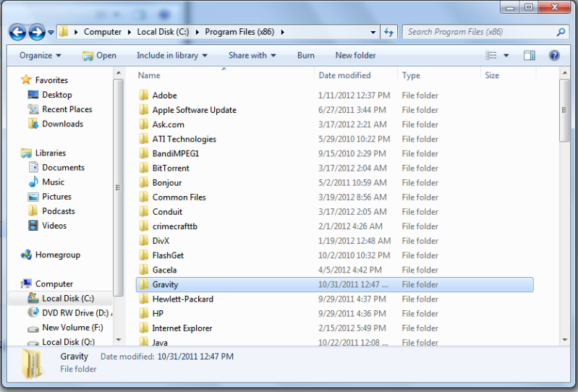Sort by Date modified column header
578x392 pixels.
click(356, 75)
